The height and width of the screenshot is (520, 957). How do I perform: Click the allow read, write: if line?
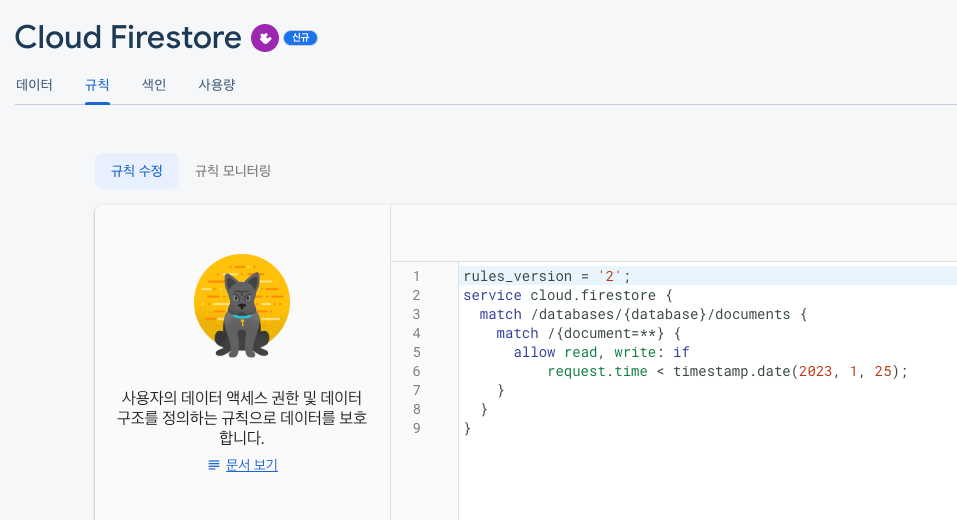point(601,352)
